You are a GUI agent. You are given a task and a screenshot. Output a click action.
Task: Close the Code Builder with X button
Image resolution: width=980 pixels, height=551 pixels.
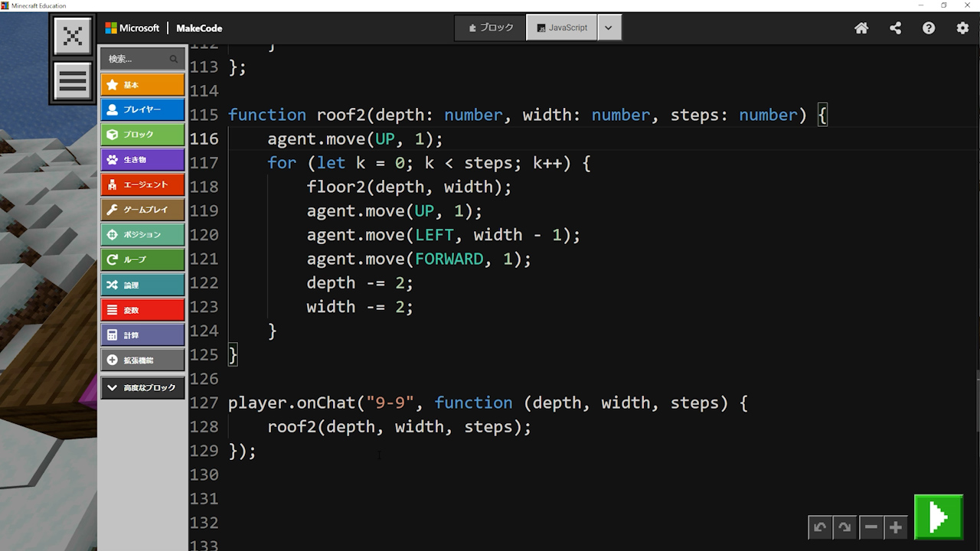[x=73, y=36]
